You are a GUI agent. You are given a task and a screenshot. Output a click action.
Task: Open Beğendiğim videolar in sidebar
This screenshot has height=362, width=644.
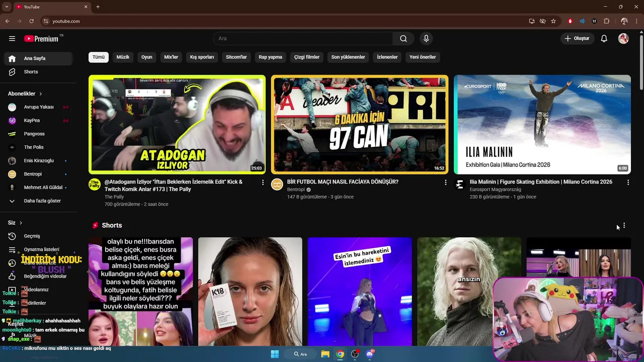coord(38,276)
